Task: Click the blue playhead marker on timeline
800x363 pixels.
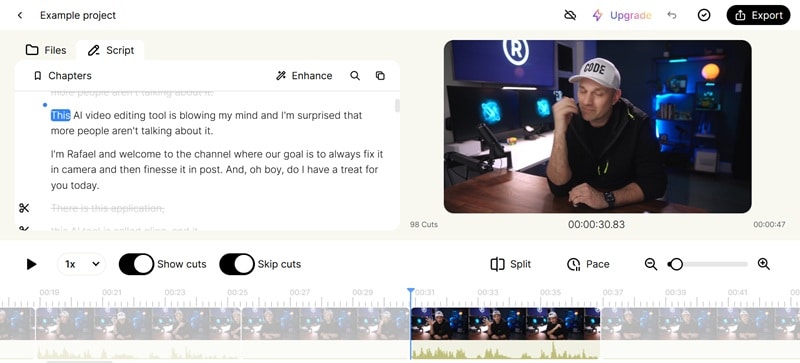Action: [x=411, y=291]
